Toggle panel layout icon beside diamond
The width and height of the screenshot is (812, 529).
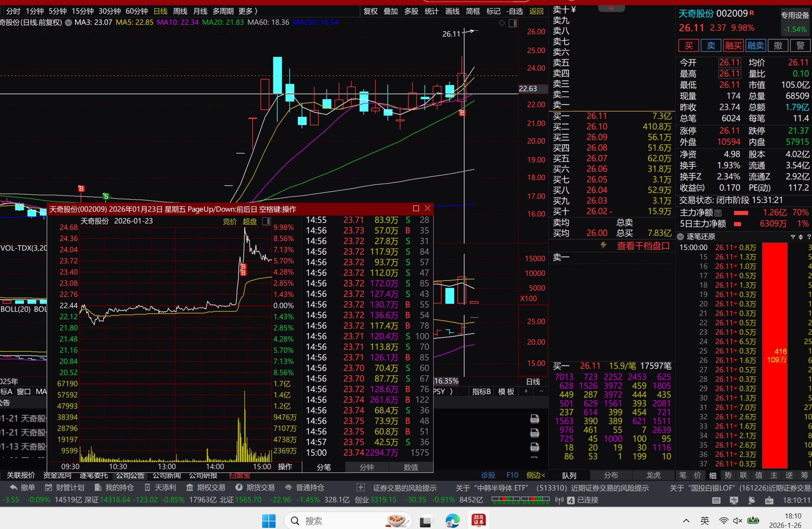click(513, 23)
